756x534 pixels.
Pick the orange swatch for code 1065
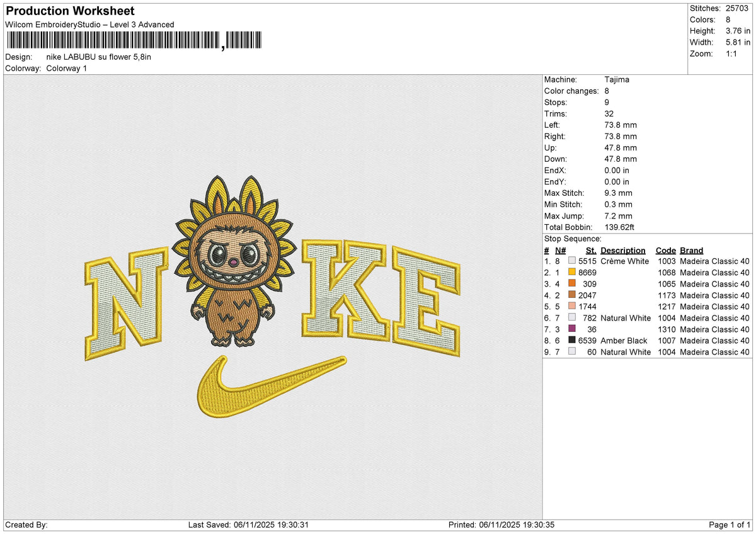(572, 284)
